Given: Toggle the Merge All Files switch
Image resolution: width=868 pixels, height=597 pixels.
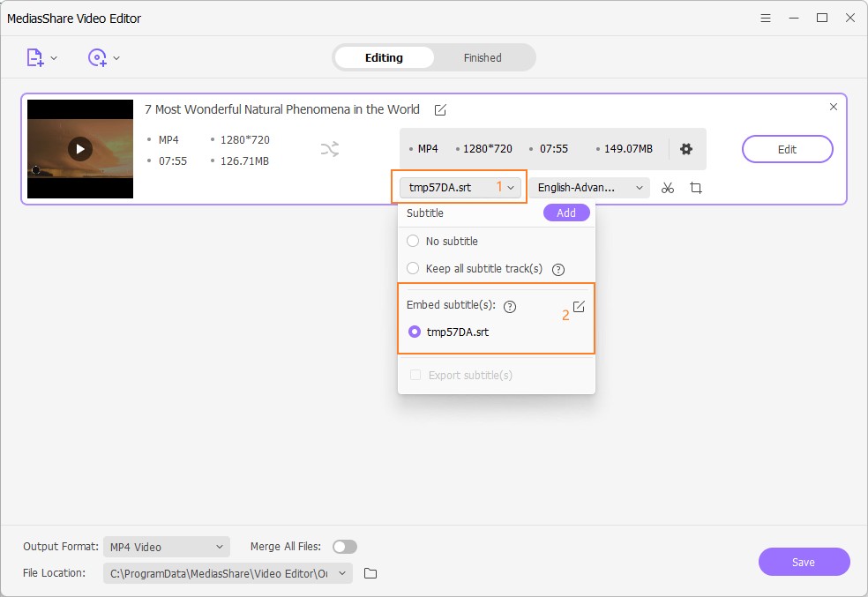Looking at the screenshot, I should 344,547.
